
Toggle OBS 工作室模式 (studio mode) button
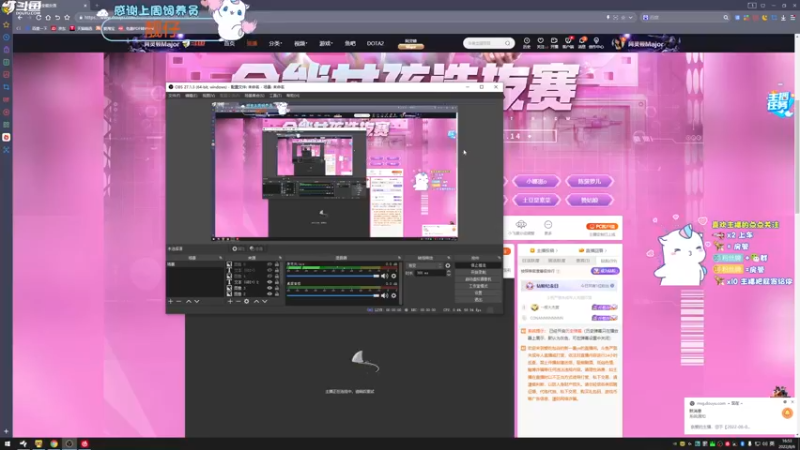pos(478,286)
